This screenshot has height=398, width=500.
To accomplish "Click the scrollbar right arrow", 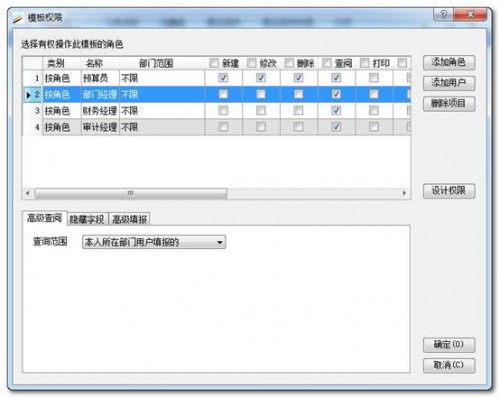I will click(x=404, y=193).
